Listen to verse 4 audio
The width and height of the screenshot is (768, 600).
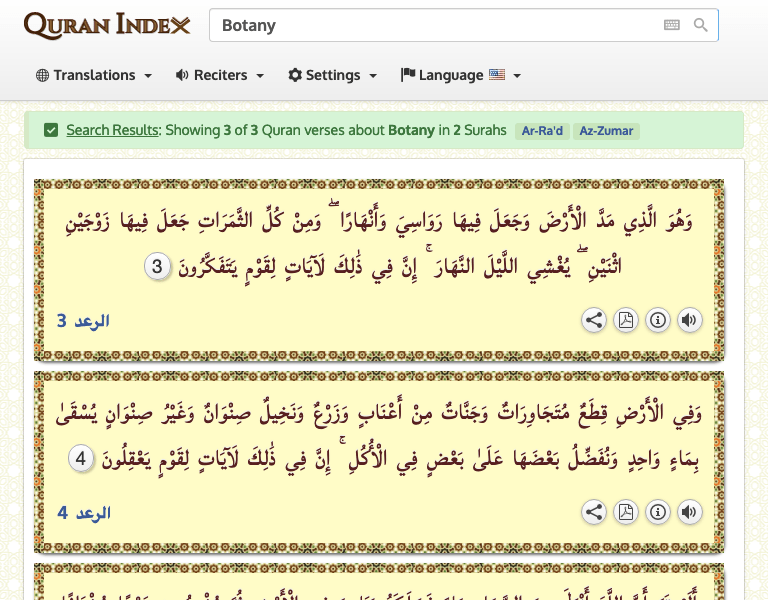point(689,512)
